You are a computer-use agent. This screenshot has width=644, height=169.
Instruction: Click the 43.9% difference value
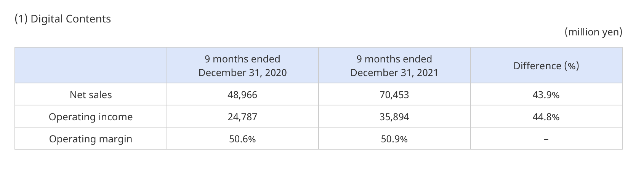546,95
